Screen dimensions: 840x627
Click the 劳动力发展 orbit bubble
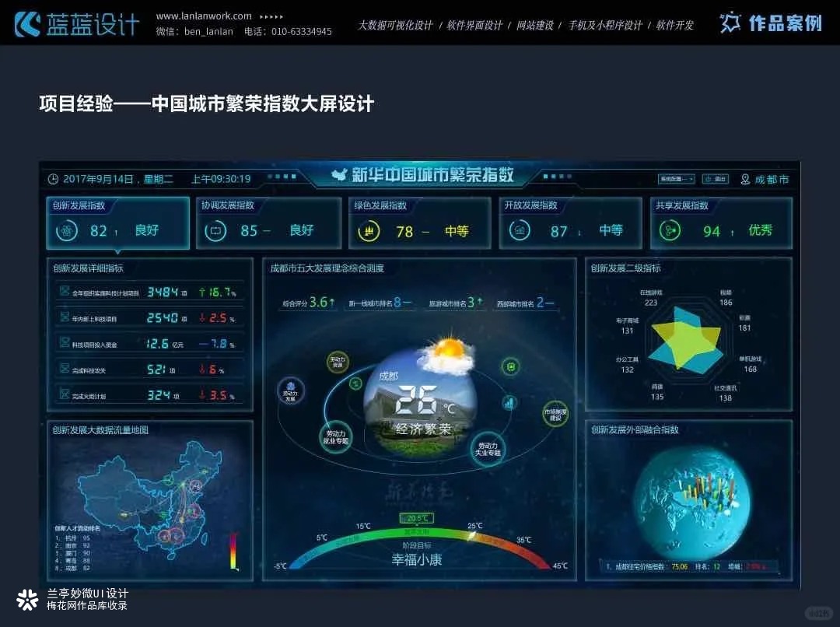290,391
